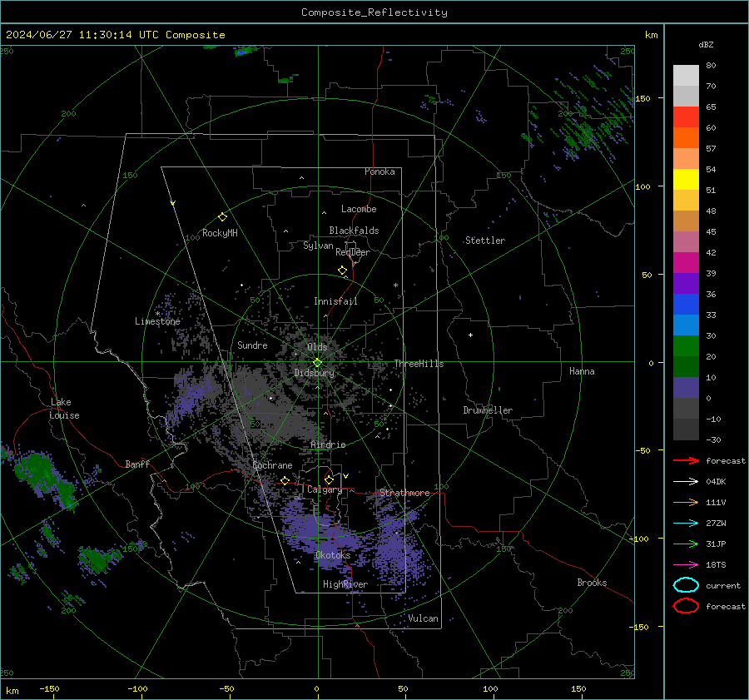Screen dimensions: 749x700
Task: Click the Blackfalds city label
Action: (354, 231)
